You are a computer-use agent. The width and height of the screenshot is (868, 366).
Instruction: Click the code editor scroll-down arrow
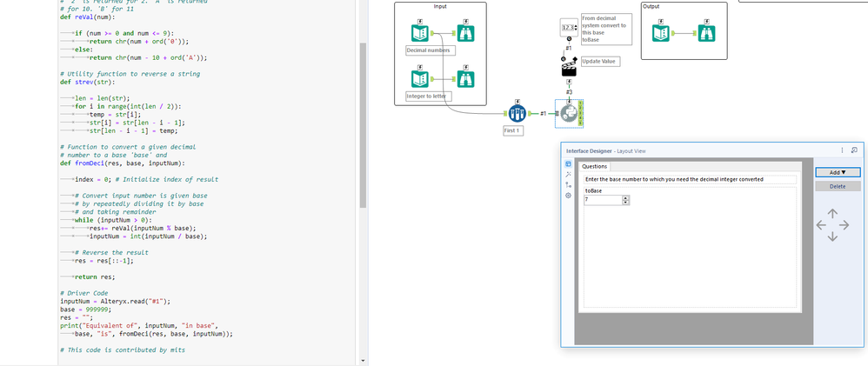tap(363, 361)
